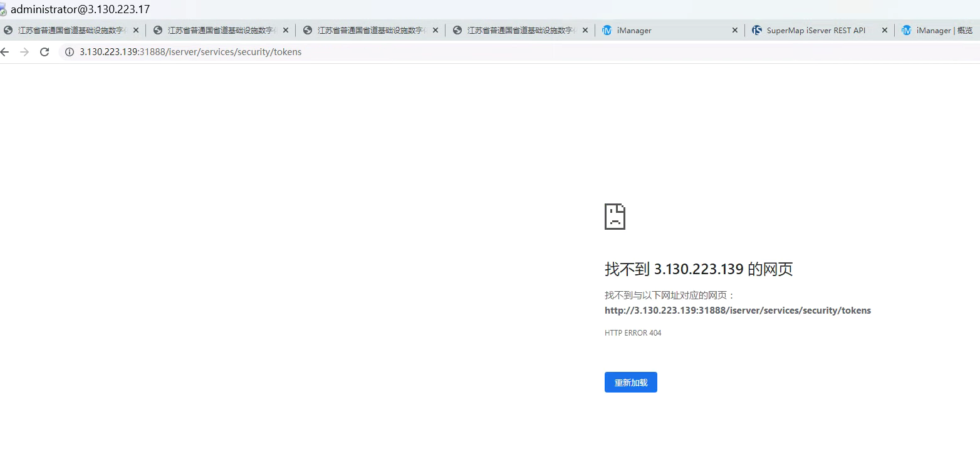The image size is (980, 452).
Task: Click the blue 重新加载 button
Action: [630, 383]
